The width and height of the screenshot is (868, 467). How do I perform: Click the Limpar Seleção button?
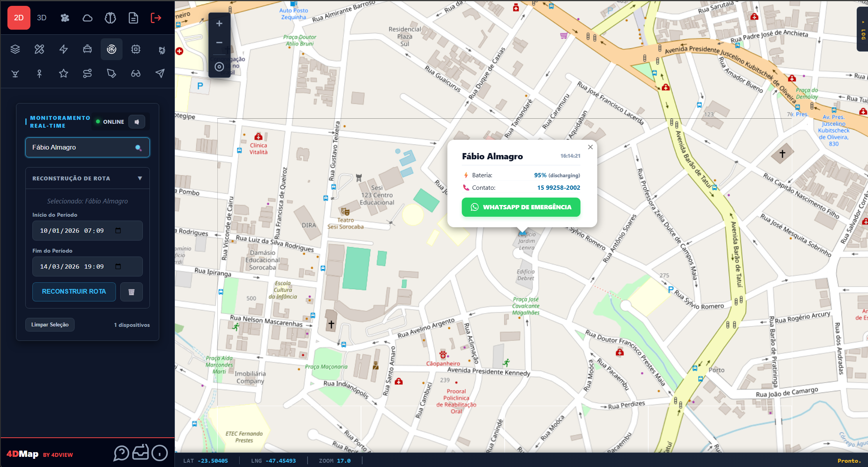click(50, 325)
